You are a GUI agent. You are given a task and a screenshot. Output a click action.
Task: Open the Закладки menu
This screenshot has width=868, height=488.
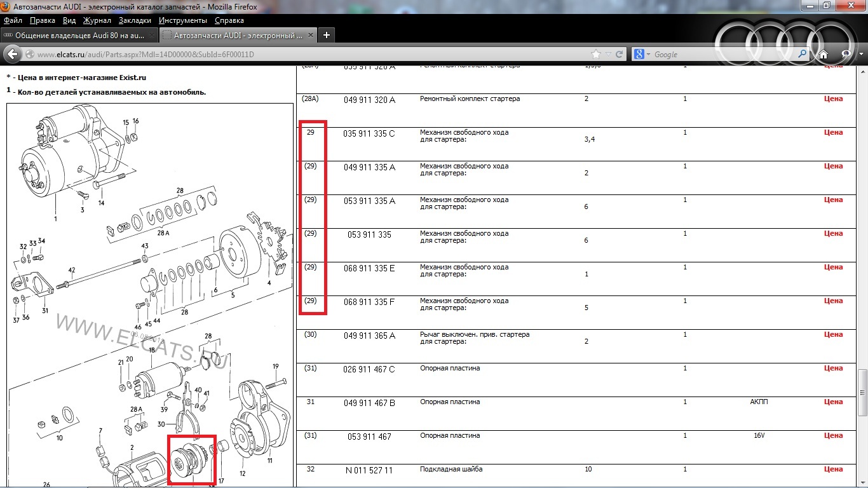coord(135,20)
